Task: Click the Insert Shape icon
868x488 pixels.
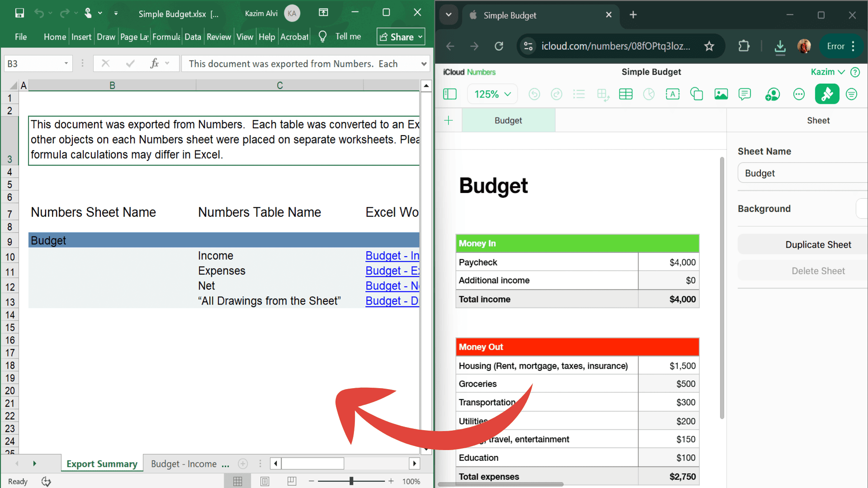Action: (x=697, y=94)
